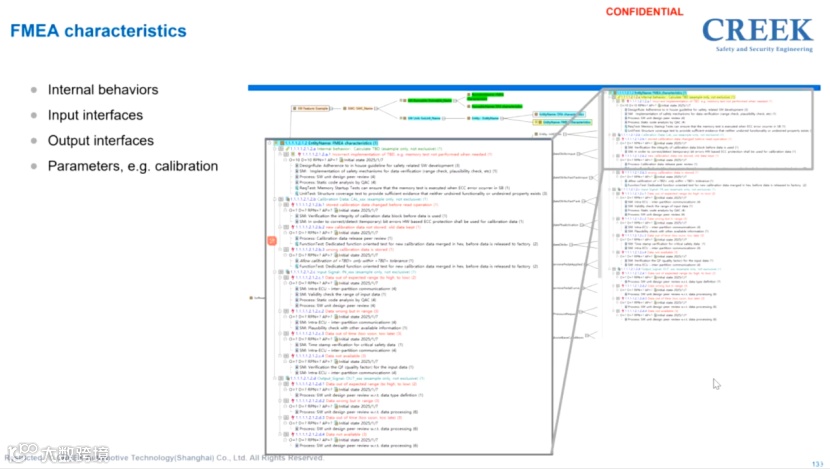Select 'HW based ECC protection' SMI row

click(x=409, y=221)
